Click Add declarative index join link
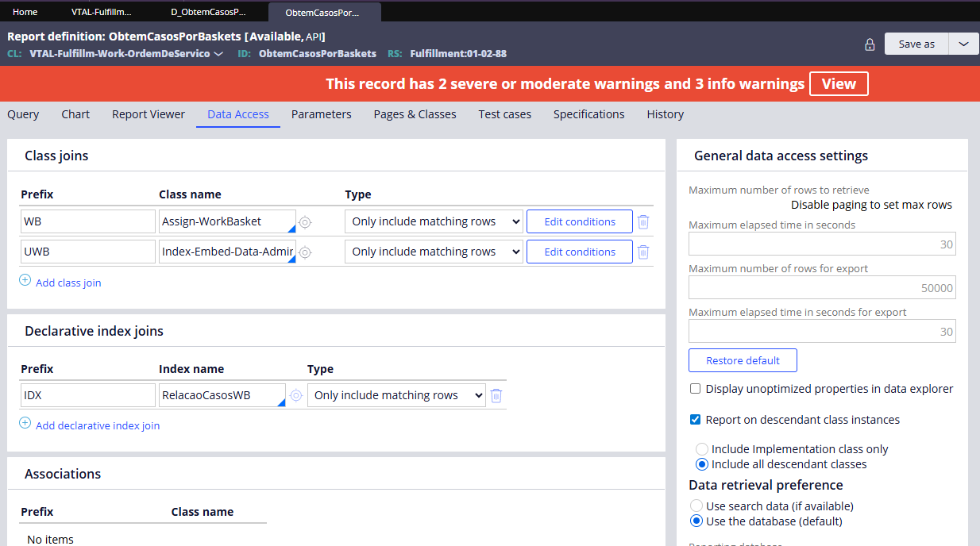The height and width of the screenshot is (546, 980). [98, 425]
